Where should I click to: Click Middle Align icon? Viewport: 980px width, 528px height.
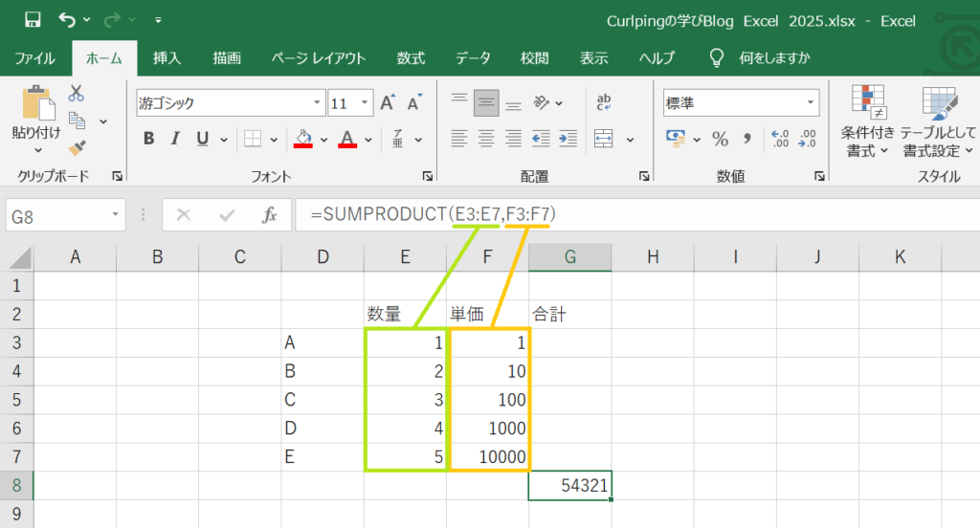(x=486, y=102)
